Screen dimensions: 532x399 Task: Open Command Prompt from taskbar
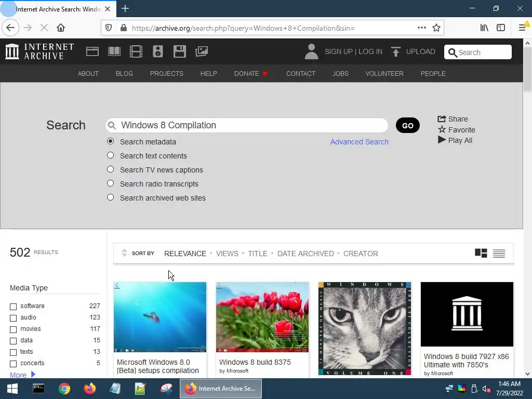38,389
